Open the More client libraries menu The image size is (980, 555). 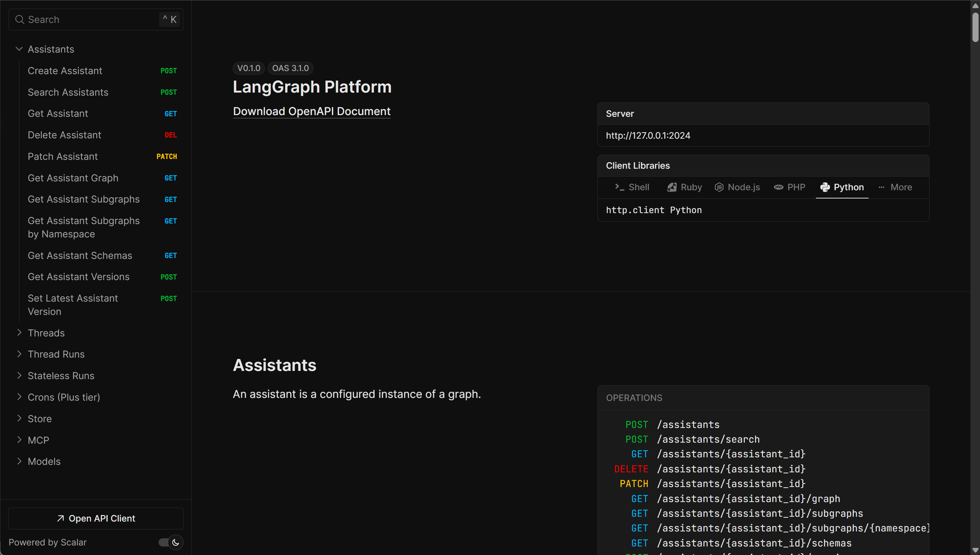pos(895,187)
